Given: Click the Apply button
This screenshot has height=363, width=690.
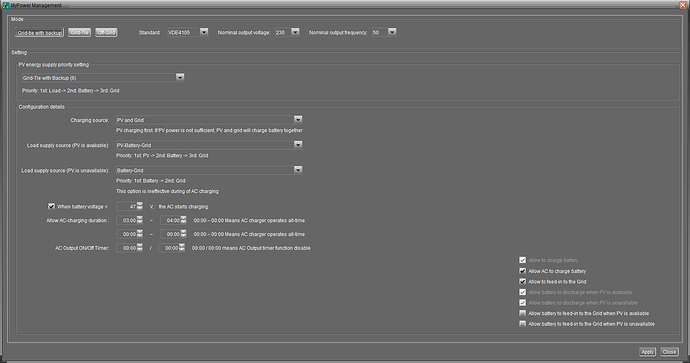Looking at the screenshot, I should coord(647,352).
